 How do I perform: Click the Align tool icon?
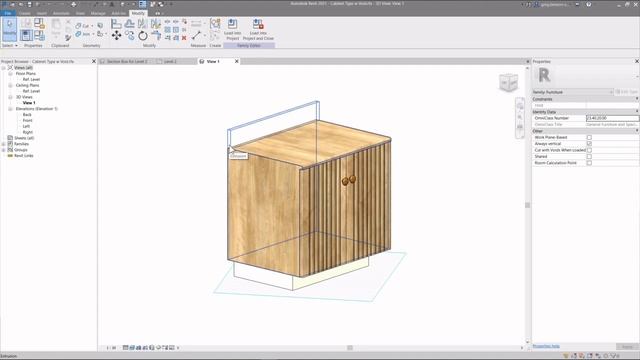tap(116, 24)
